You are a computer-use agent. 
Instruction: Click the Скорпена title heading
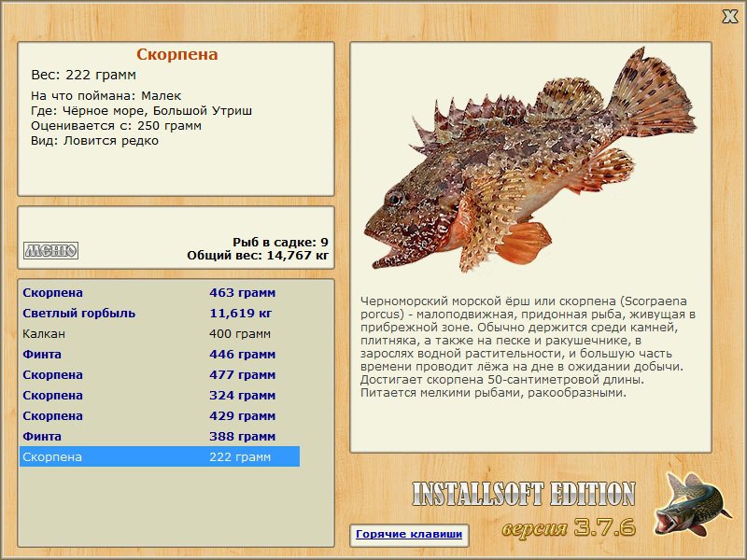[x=177, y=54]
